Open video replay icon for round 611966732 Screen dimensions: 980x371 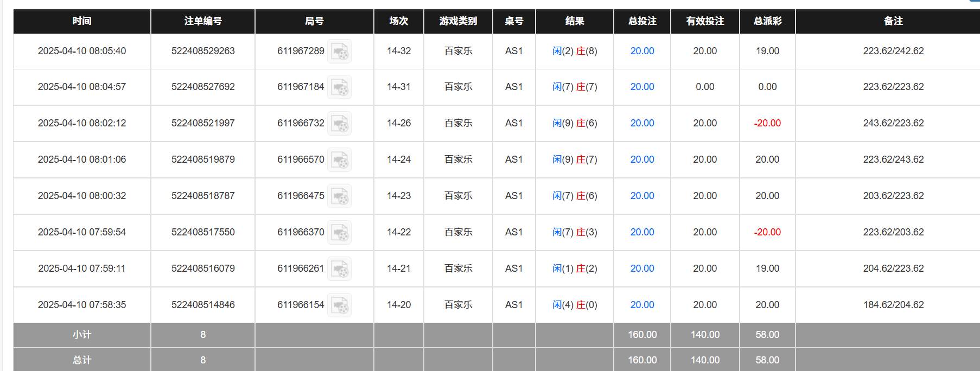[x=339, y=124]
